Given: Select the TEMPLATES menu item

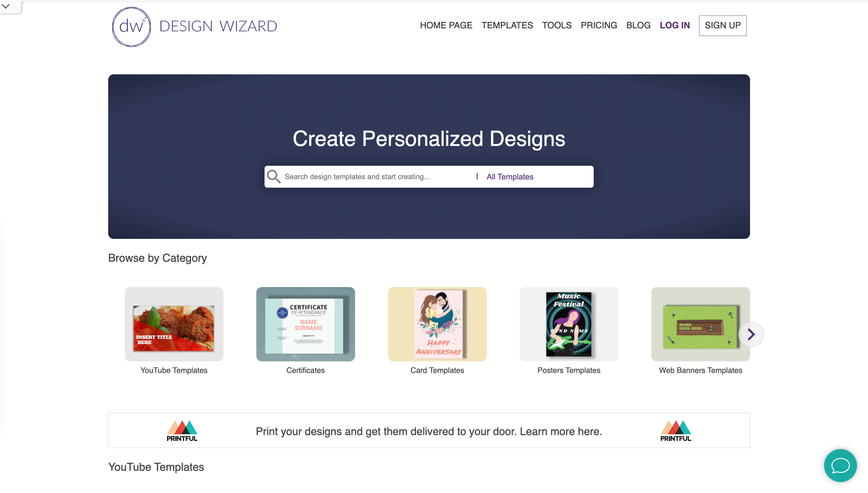Looking at the screenshot, I should click(x=507, y=25).
